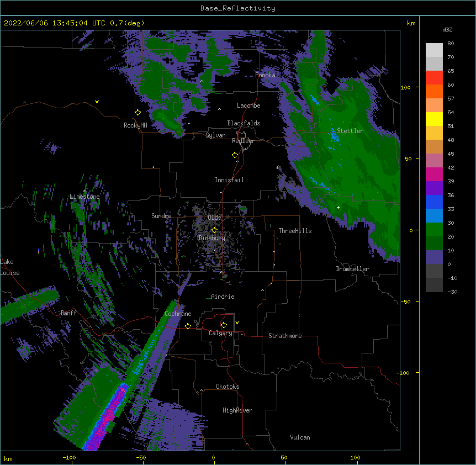476x465 pixels.
Task: Pick the yellow 51–54 dBZ legend swatch
Action: (x=434, y=119)
